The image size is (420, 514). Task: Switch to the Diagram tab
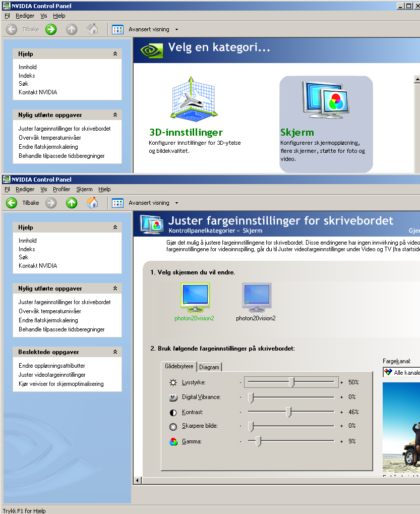coord(209,367)
